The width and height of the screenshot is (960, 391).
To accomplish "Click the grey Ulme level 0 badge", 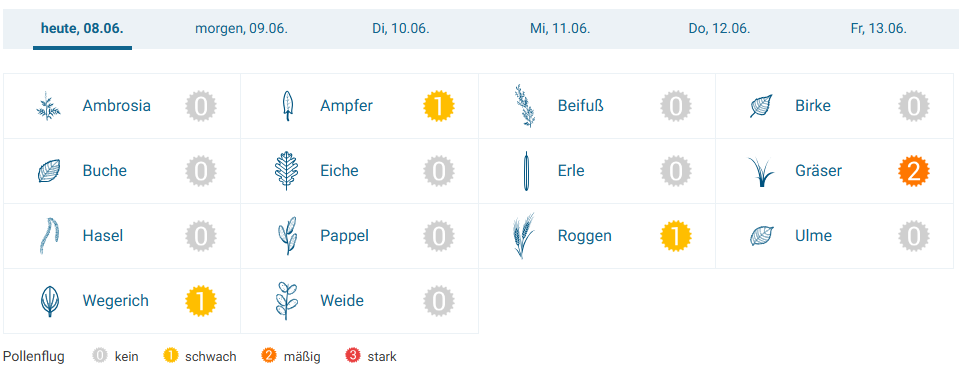I will (x=914, y=236).
